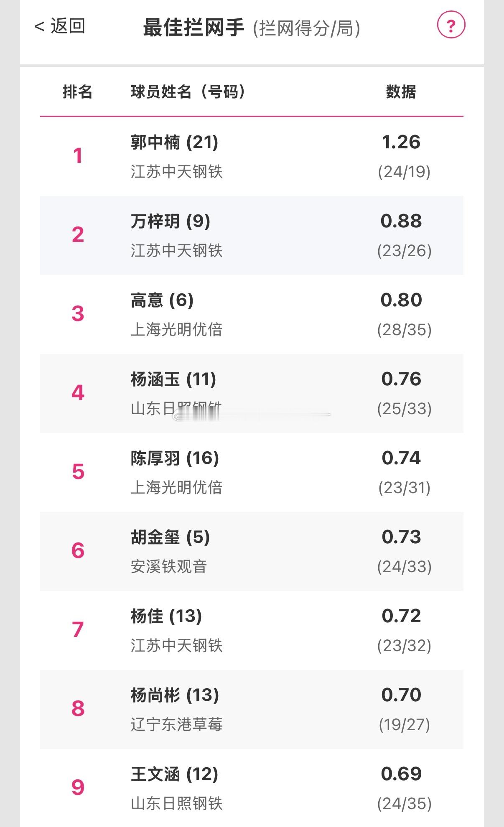Click the 1.26 blocking stat value
This screenshot has width=504, height=827.
401,142
